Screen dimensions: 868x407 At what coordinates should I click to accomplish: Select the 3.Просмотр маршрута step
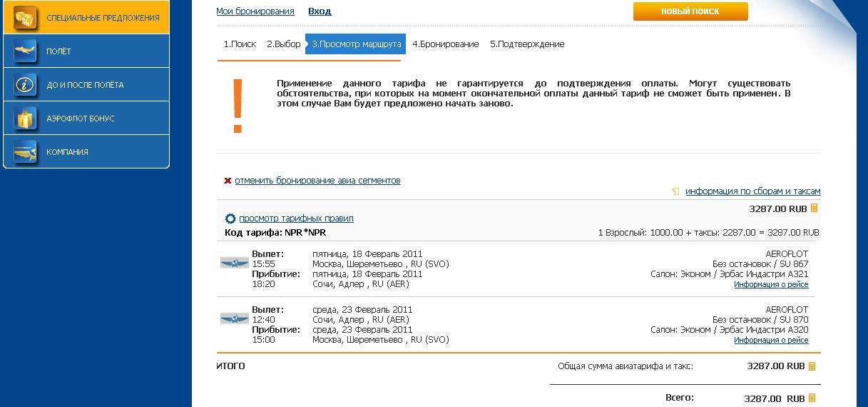(356, 44)
